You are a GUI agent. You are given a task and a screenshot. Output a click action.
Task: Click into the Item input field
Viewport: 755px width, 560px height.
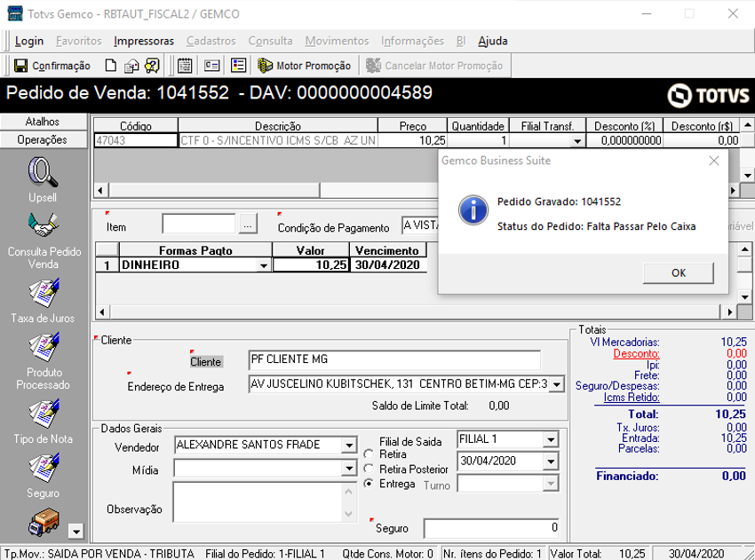[x=199, y=225]
